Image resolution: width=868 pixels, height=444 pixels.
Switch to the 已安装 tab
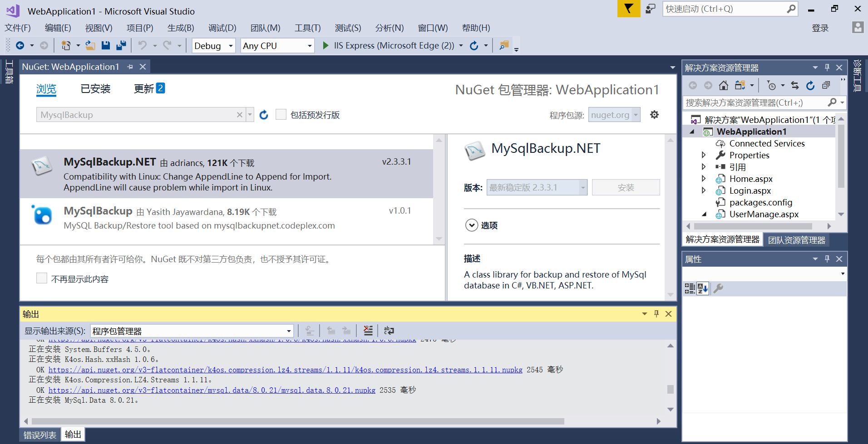point(95,89)
